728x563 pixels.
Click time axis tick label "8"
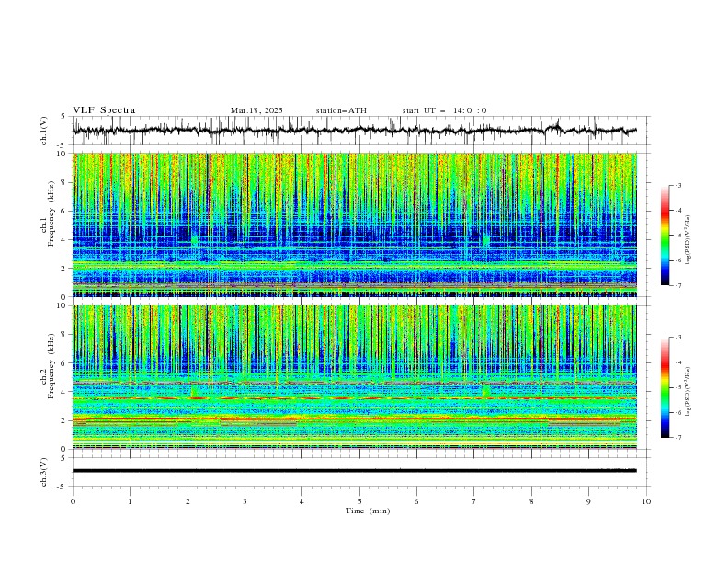(531, 501)
